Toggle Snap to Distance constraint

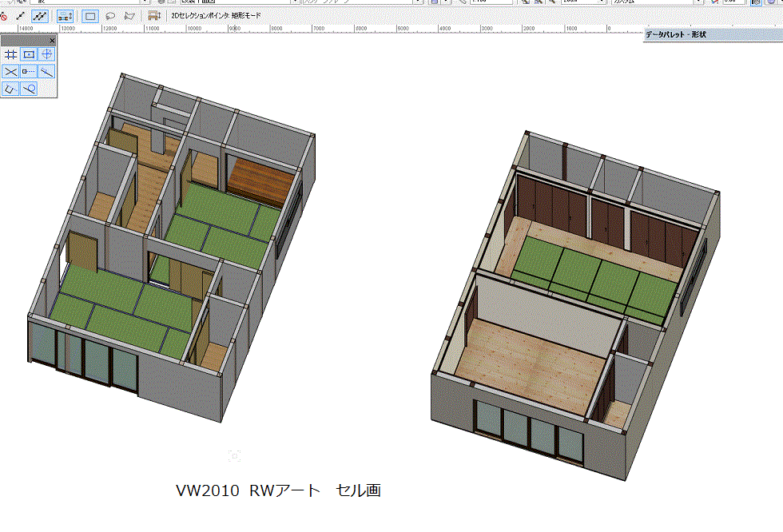[29, 72]
